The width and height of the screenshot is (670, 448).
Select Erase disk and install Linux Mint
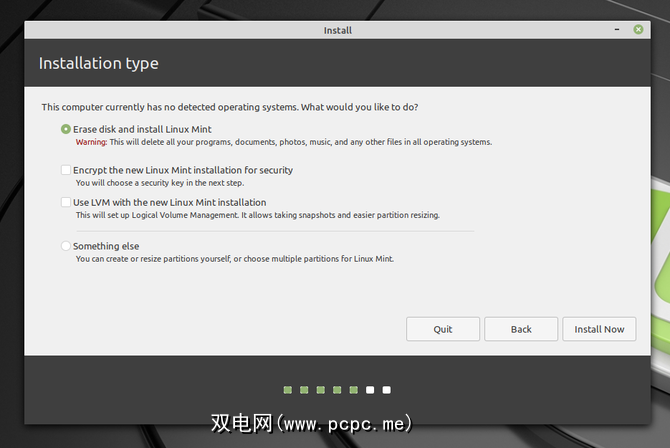66,129
